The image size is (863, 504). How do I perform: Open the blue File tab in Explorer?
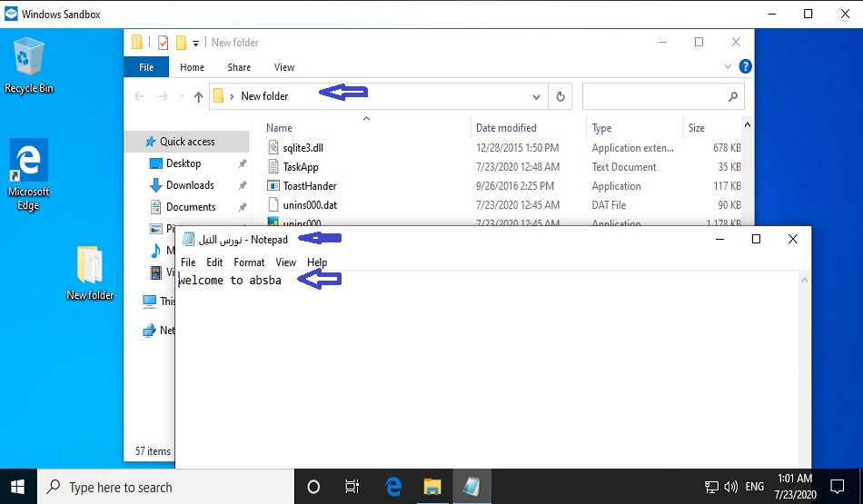(x=146, y=67)
